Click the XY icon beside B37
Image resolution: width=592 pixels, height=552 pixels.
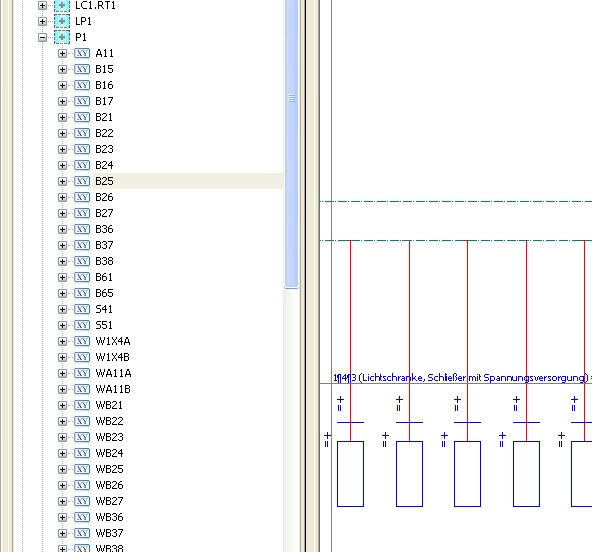[x=82, y=245]
